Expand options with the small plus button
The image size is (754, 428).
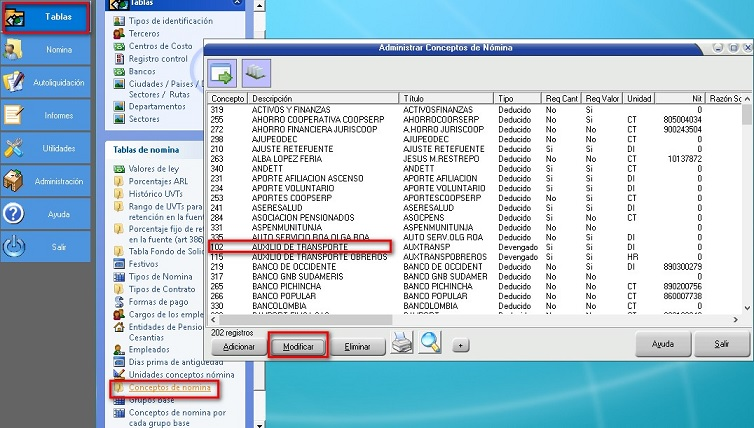coord(460,345)
